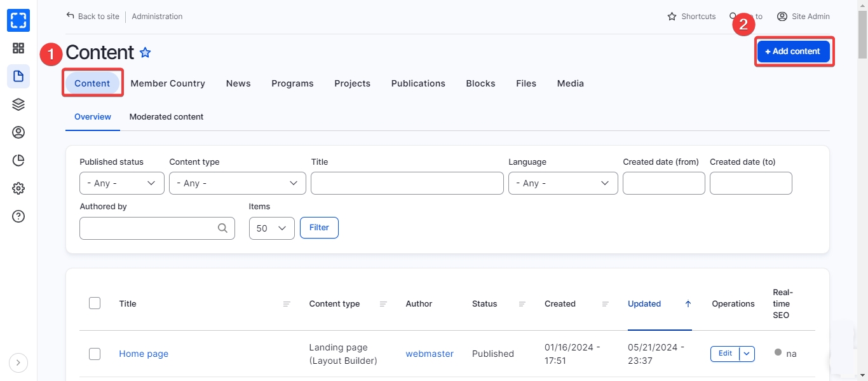Screen dimensions: 868x381
Task: Open the Published status dropdown
Action: [x=121, y=183]
